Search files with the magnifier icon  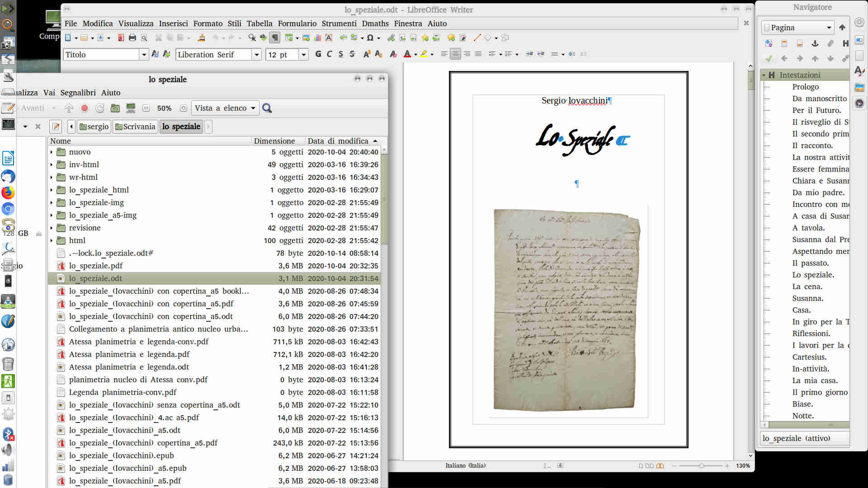pos(267,108)
